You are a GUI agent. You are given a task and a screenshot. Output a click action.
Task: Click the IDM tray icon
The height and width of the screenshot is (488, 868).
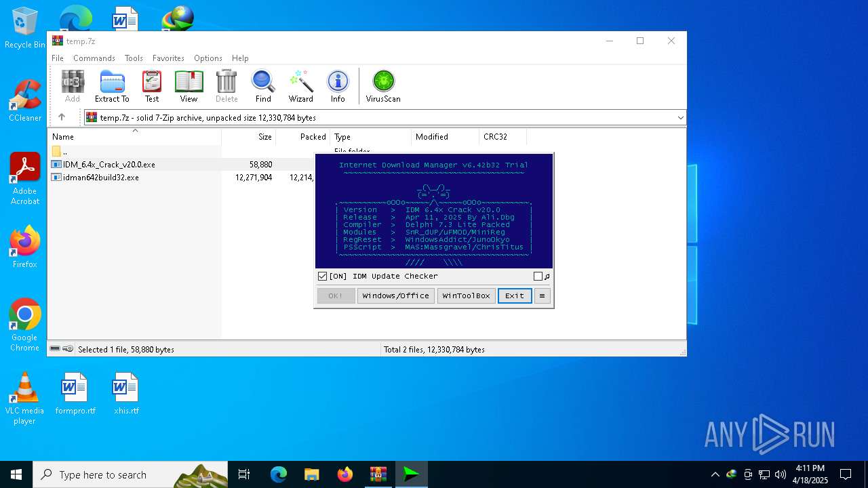(x=731, y=474)
